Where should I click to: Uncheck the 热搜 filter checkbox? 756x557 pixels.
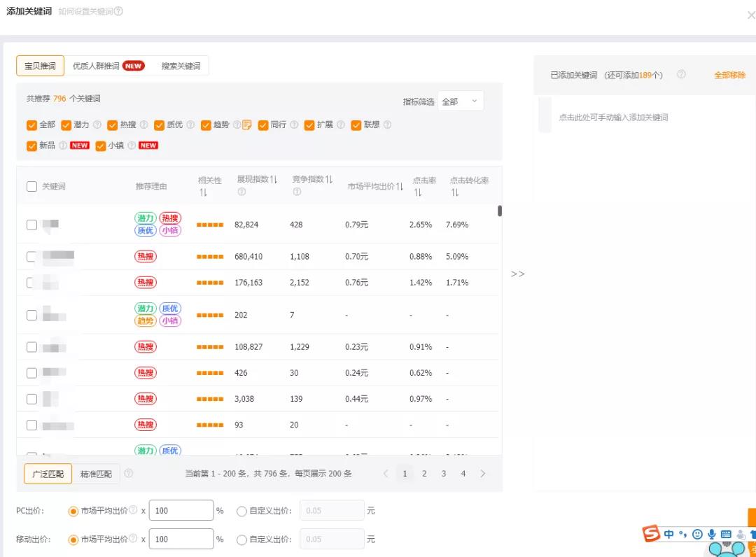[112, 125]
